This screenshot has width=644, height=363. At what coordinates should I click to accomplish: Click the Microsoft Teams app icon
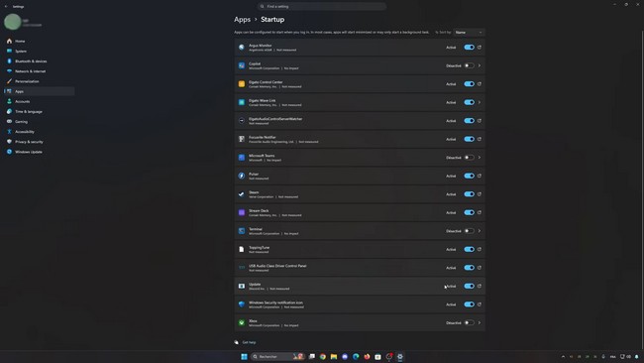click(x=242, y=158)
